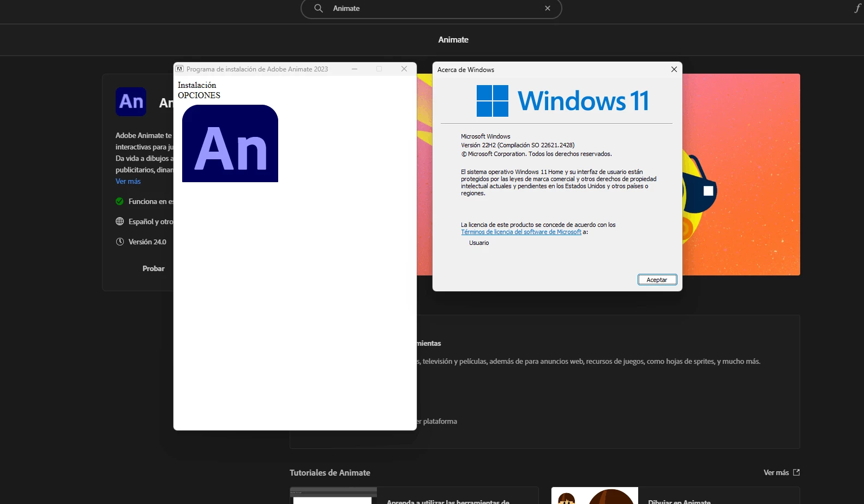
Task: Click the search magnifier icon
Action: click(x=319, y=8)
